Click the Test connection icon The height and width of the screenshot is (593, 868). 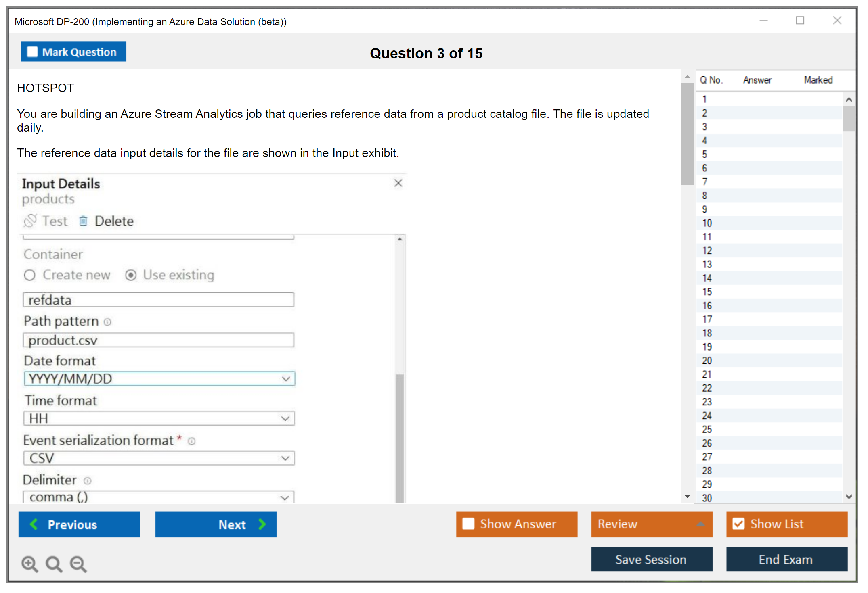click(30, 221)
